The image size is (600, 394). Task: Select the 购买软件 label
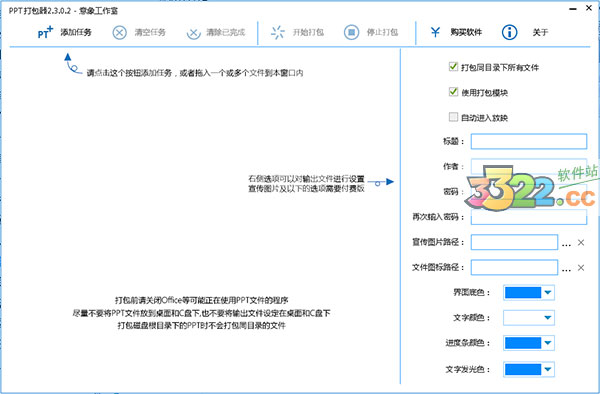[x=466, y=33]
